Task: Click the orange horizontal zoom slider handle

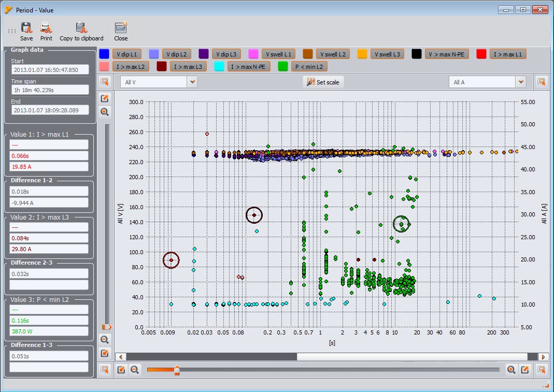Action: tap(177, 370)
